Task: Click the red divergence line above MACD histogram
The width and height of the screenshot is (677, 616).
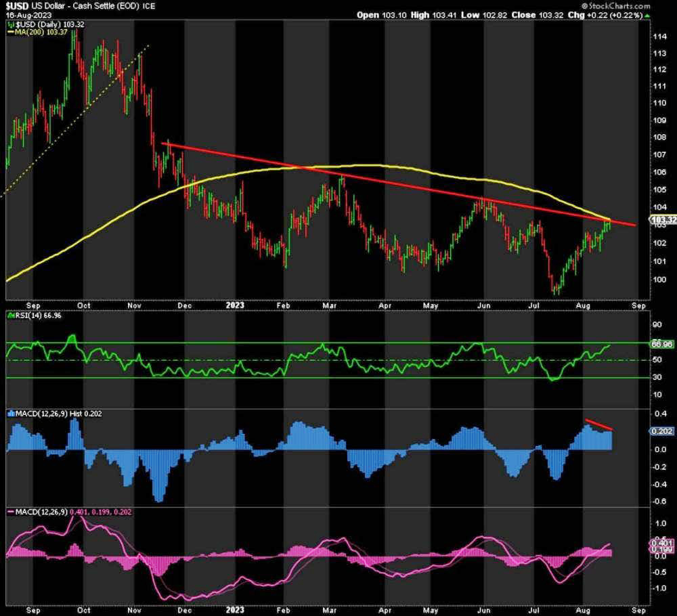Action: [x=599, y=425]
